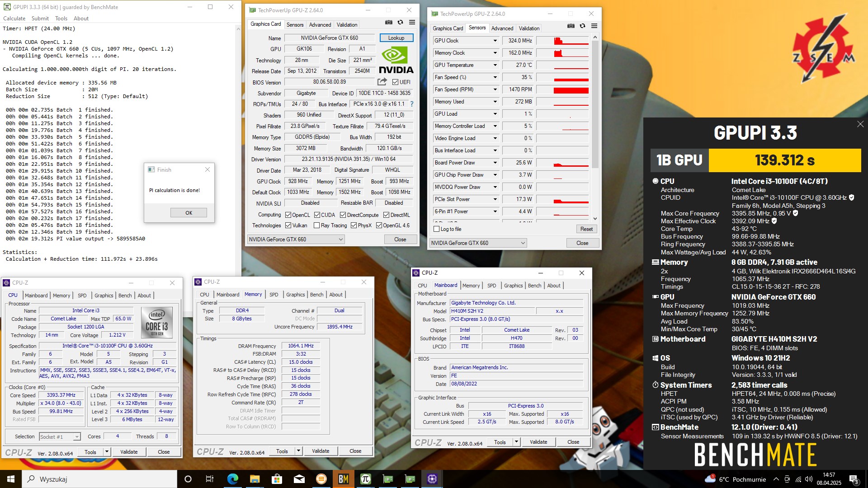This screenshot has height=488, width=868.
Task: Open Socket #1 selection dropdown in CPU-Z
Action: coord(60,436)
